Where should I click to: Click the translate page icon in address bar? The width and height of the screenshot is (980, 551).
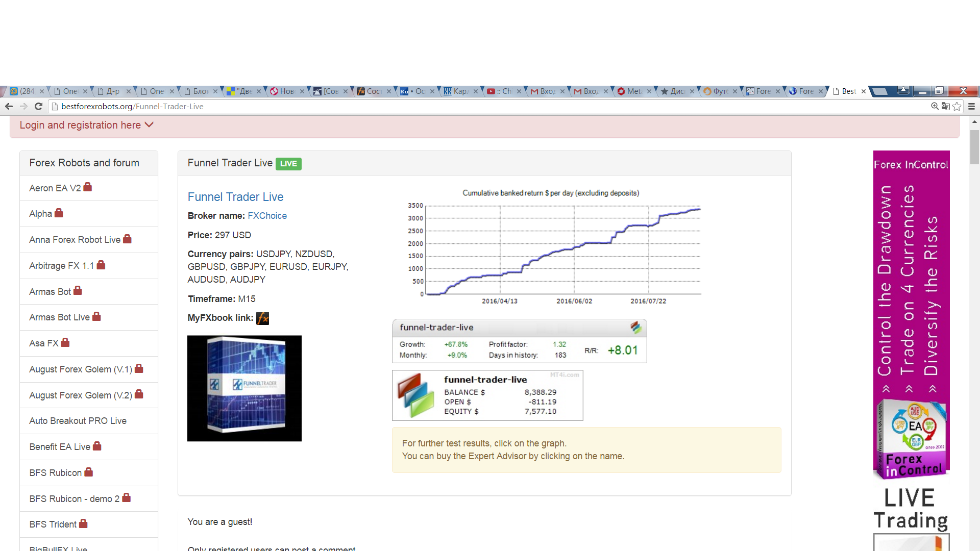pos(946,106)
